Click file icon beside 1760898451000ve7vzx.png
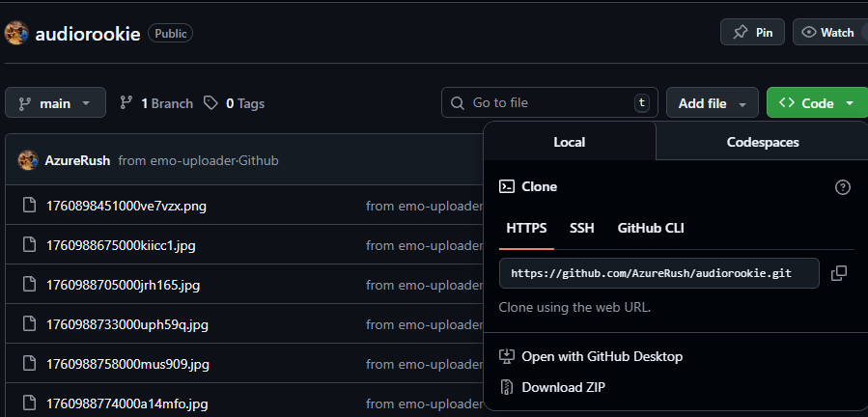This screenshot has width=868, height=417. coord(29,206)
